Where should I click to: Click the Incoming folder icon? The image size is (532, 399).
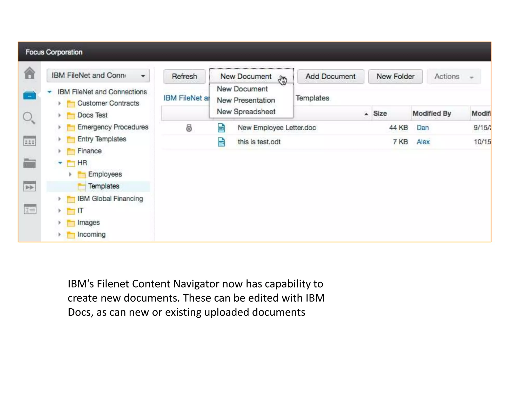point(71,235)
